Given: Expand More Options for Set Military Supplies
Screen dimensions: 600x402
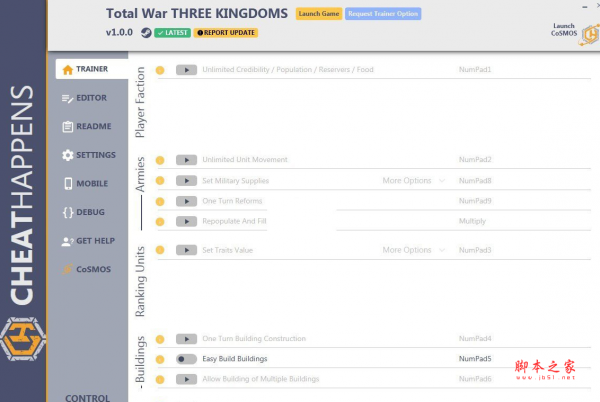Looking at the screenshot, I should point(414,181).
